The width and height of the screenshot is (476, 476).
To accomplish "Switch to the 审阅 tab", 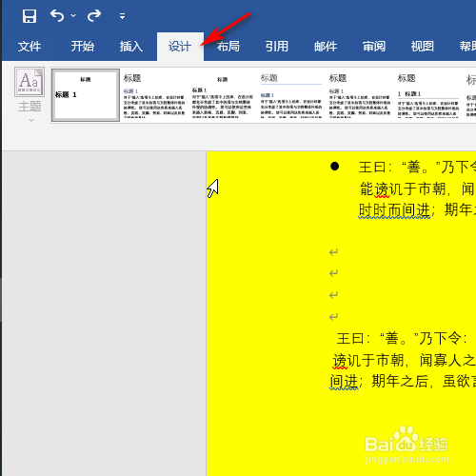I will tap(374, 47).
